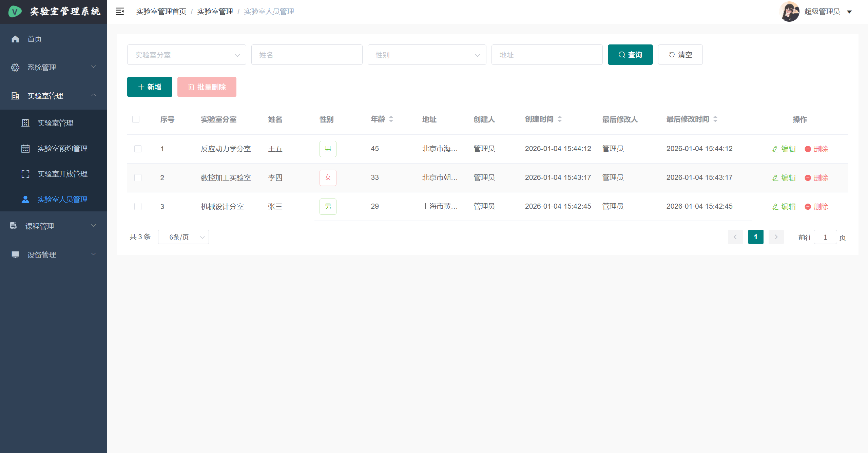
Task: Check the row checkbox for 张三
Action: (138, 207)
